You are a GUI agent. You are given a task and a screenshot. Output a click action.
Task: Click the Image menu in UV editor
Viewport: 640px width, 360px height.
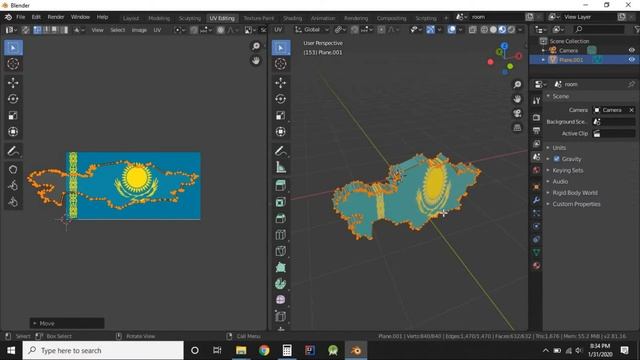(x=139, y=30)
